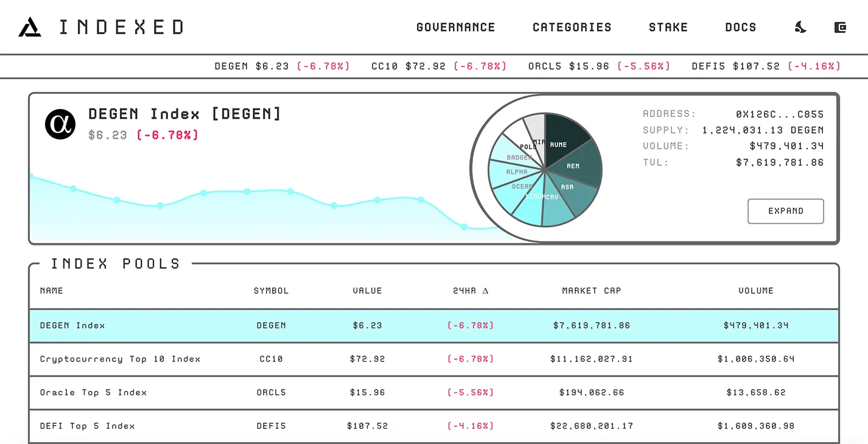Sort by the Market Cap column header
The image size is (868, 444).
coord(591,291)
